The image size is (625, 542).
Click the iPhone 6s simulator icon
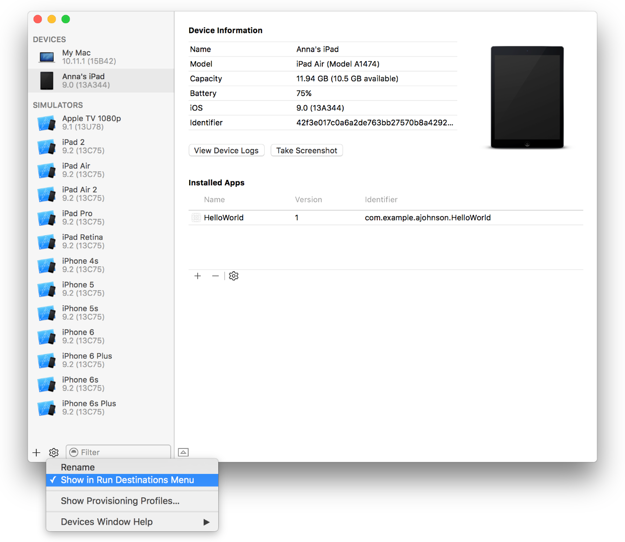coord(47,384)
